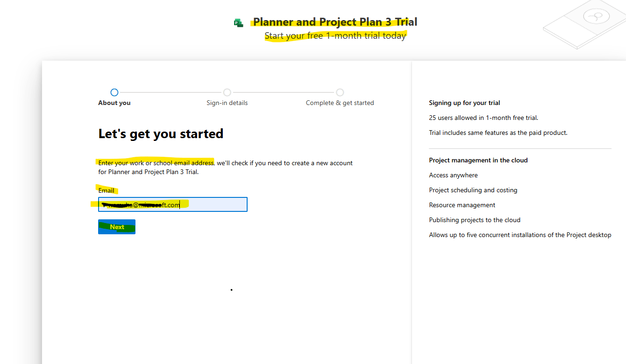
Task: Click the 'Let's get you started' heading
Action: coord(160,133)
